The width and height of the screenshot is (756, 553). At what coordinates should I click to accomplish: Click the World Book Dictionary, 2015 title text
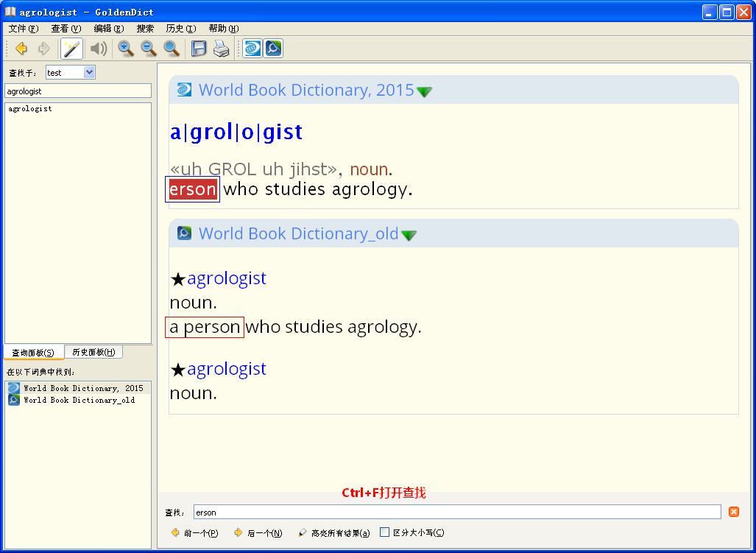306,90
